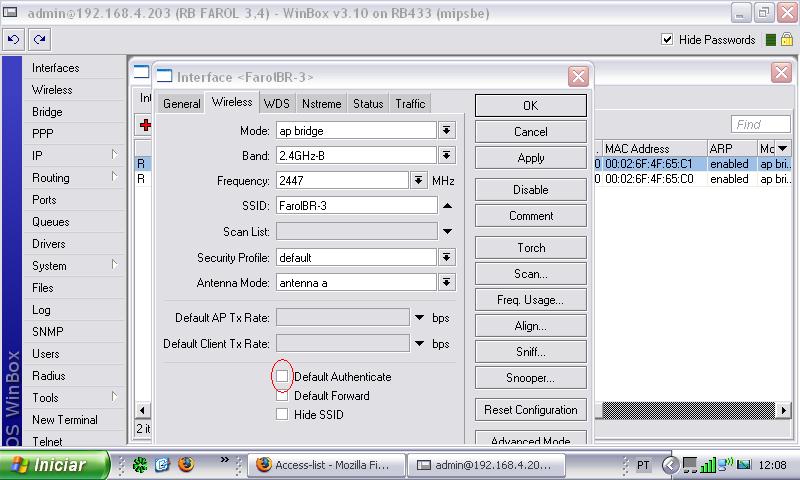This screenshot has height=480, width=800.
Task: Enable Default Authenticate checkbox
Action: (282, 376)
